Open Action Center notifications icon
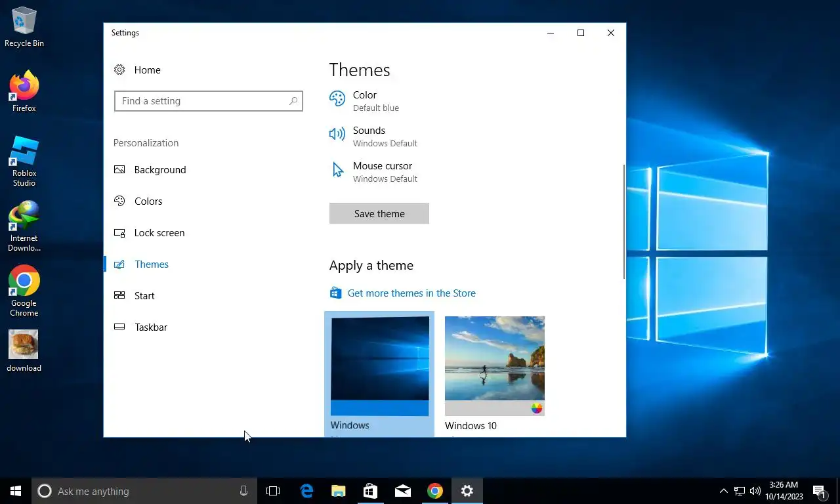This screenshot has width=840, height=504. pyautogui.click(x=820, y=491)
